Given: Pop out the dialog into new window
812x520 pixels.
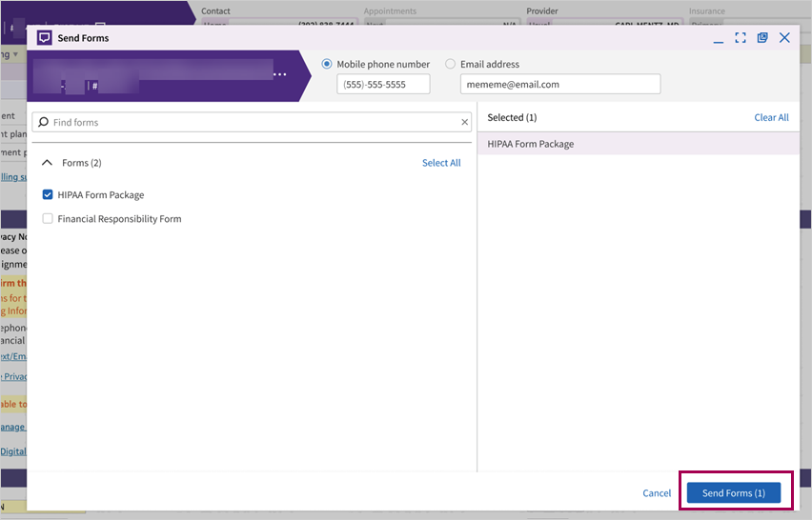Looking at the screenshot, I should [x=762, y=38].
